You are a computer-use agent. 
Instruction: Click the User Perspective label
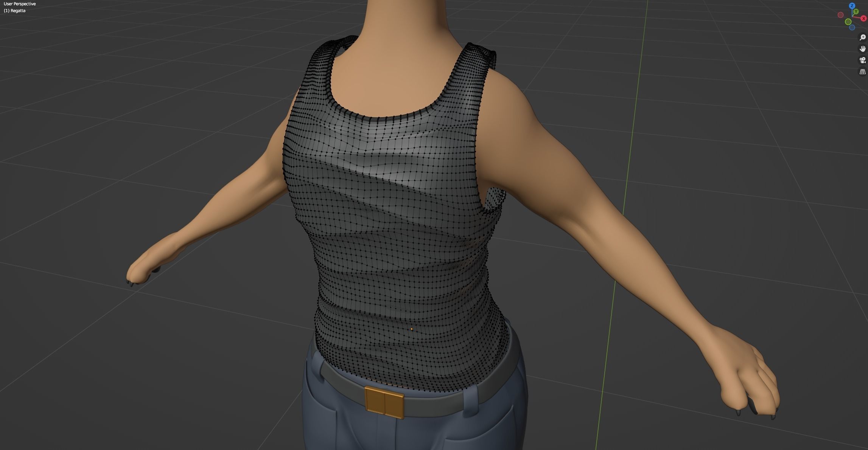[20, 4]
